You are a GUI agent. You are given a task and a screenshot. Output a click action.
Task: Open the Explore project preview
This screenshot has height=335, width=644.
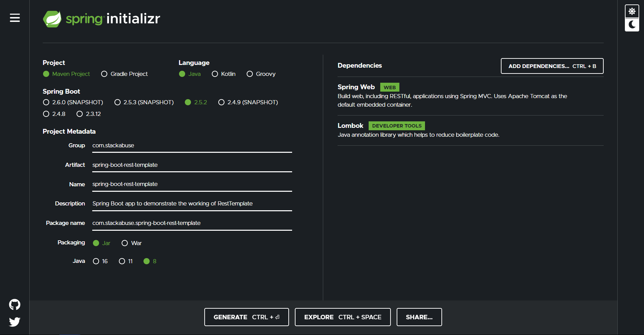click(x=342, y=317)
